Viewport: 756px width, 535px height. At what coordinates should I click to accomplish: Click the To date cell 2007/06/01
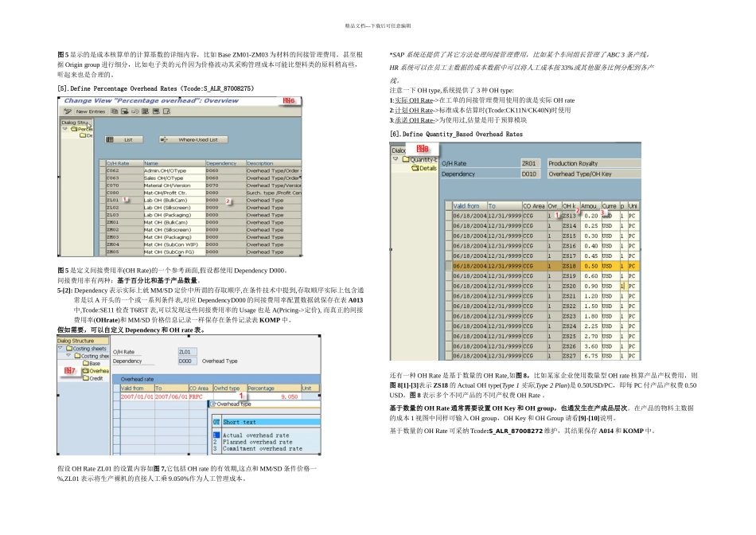[171, 396]
